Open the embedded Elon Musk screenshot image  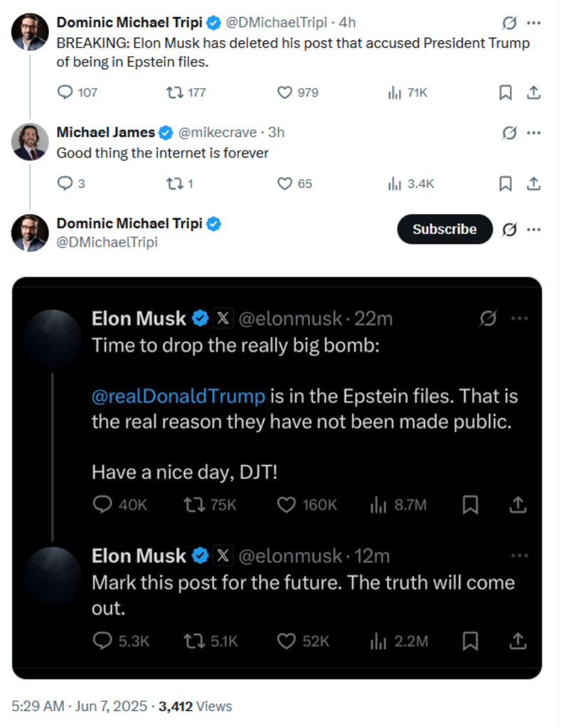click(x=277, y=476)
